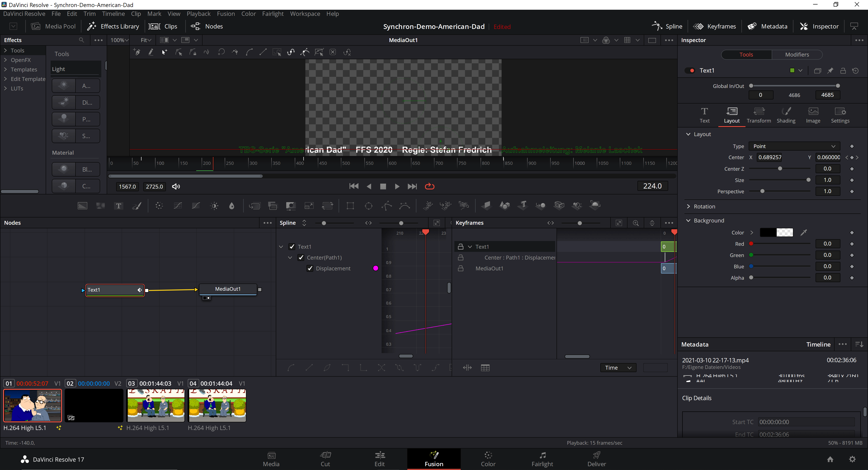Screen dimensions: 868x470
Task: Toggle the Nodes panel button
Action: point(207,26)
